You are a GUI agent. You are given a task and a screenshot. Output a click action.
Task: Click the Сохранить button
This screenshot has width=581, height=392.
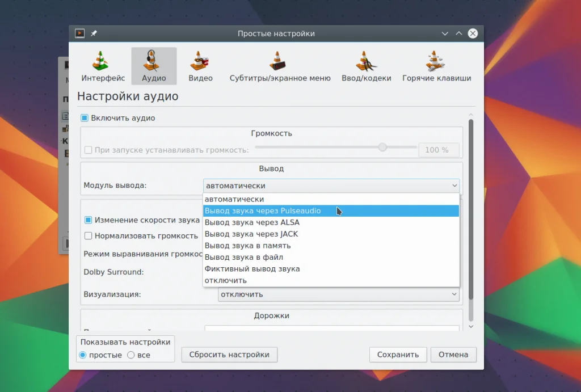pyautogui.click(x=398, y=355)
